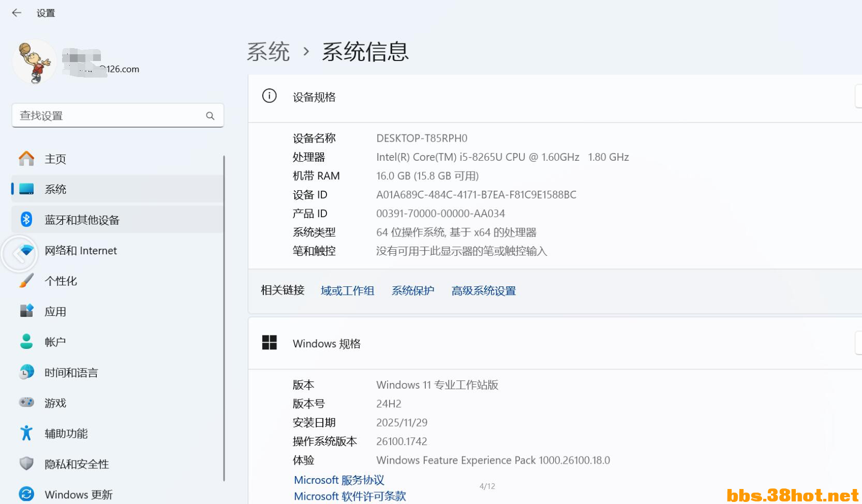Click RAM value 16.0 GB
The height and width of the screenshot is (504, 862).
pyautogui.click(x=427, y=176)
